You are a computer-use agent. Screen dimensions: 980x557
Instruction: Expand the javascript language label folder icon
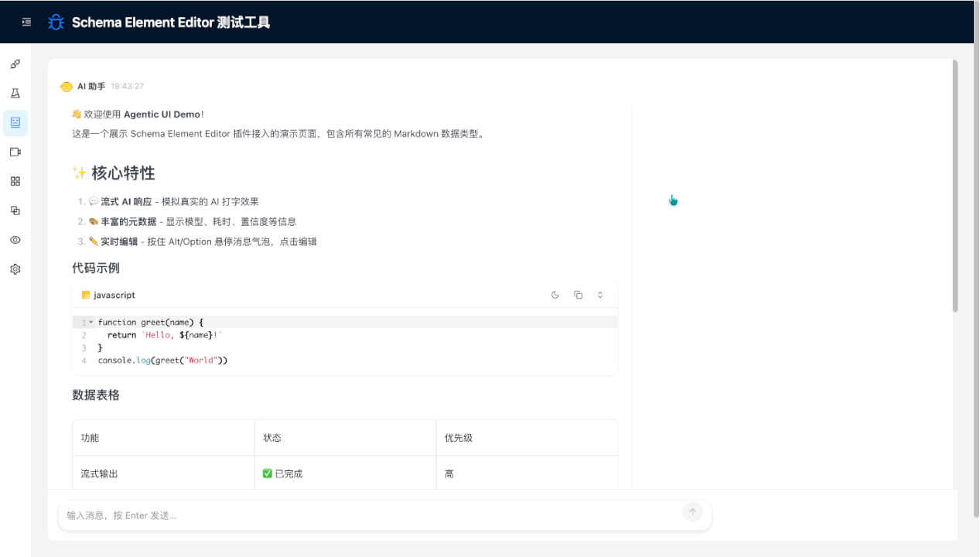[85, 295]
